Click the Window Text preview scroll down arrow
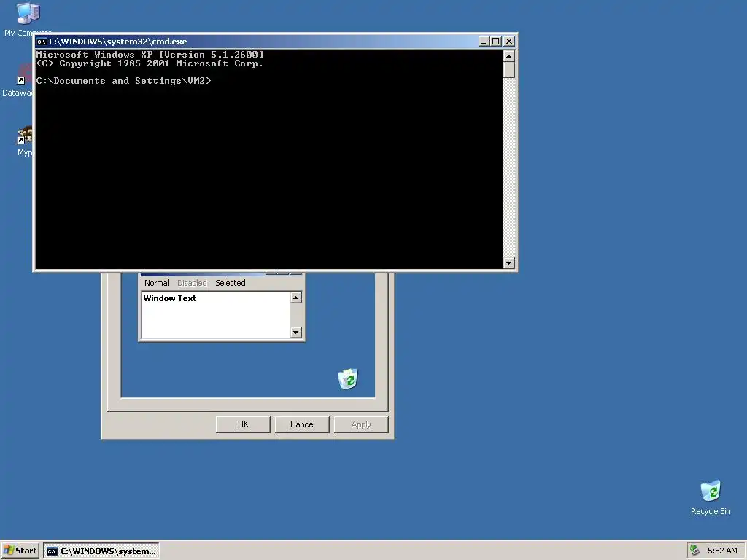 (x=296, y=332)
